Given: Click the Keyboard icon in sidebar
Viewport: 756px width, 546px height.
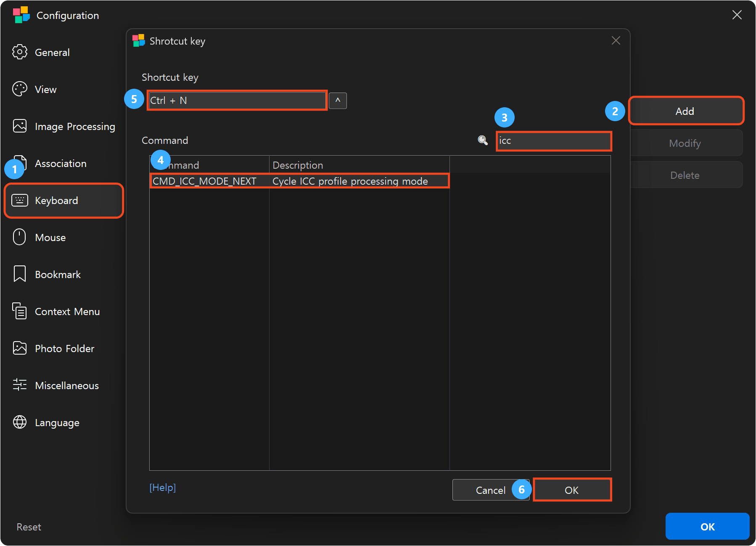Looking at the screenshot, I should [20, 200].
